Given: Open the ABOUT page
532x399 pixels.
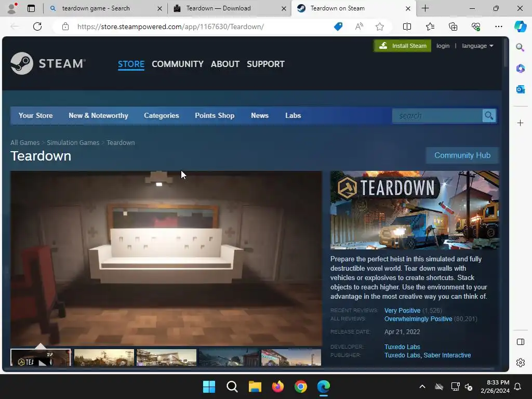Looking at the screenshot, I should (x=225, y=64).
